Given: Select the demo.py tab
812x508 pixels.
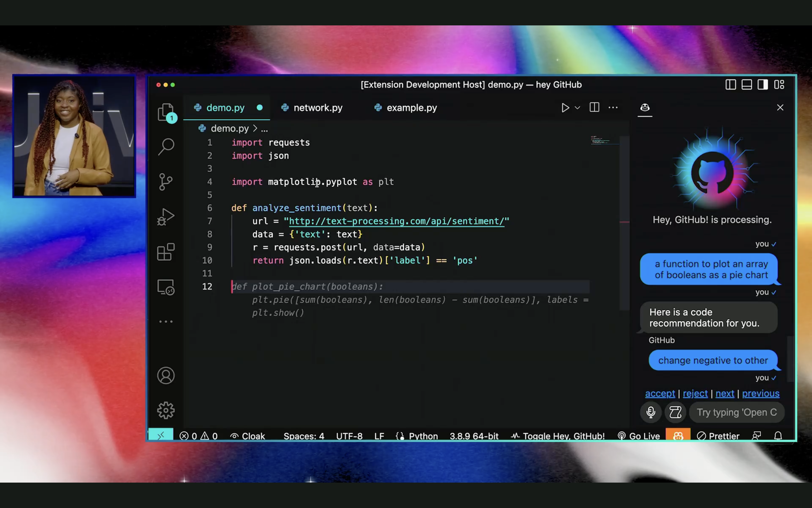Looking at the screenshot, I should point(226,108).
